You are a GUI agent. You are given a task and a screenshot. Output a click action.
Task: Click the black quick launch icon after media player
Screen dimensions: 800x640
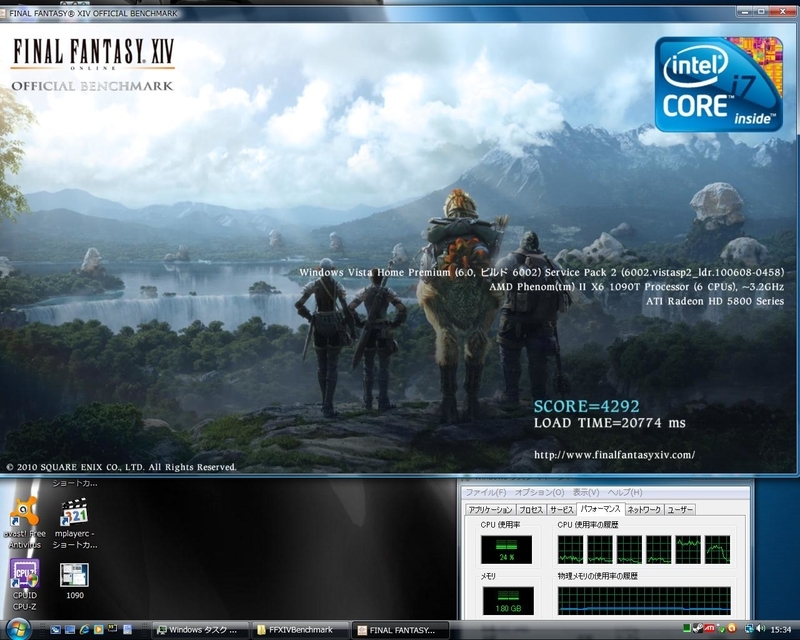point(112,628)
